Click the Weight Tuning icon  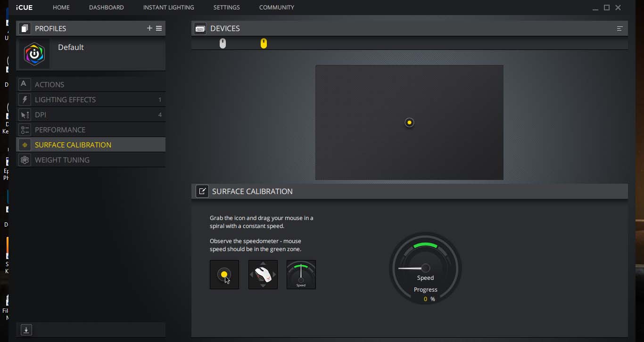point(25,160)
